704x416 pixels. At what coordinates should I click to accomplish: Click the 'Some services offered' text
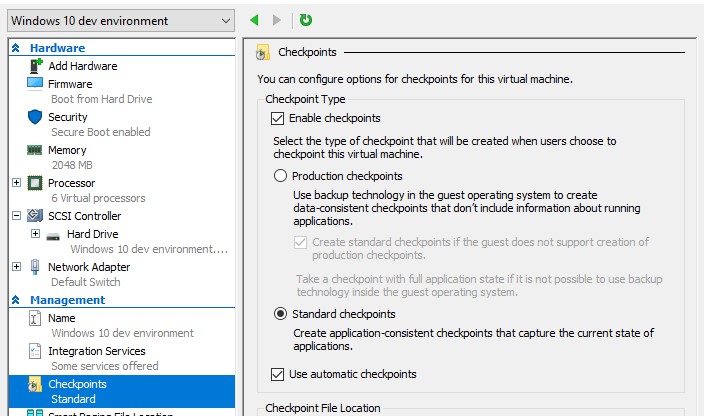105,366
